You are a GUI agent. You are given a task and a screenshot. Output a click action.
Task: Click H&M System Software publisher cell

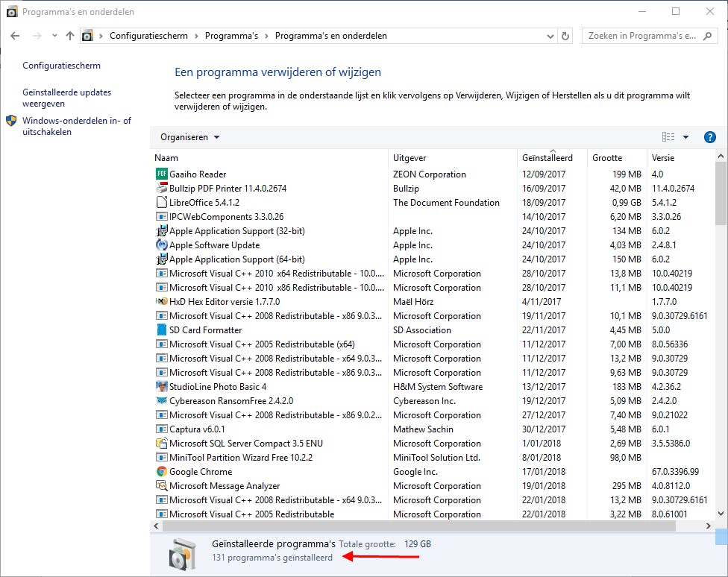coord(438,387)
